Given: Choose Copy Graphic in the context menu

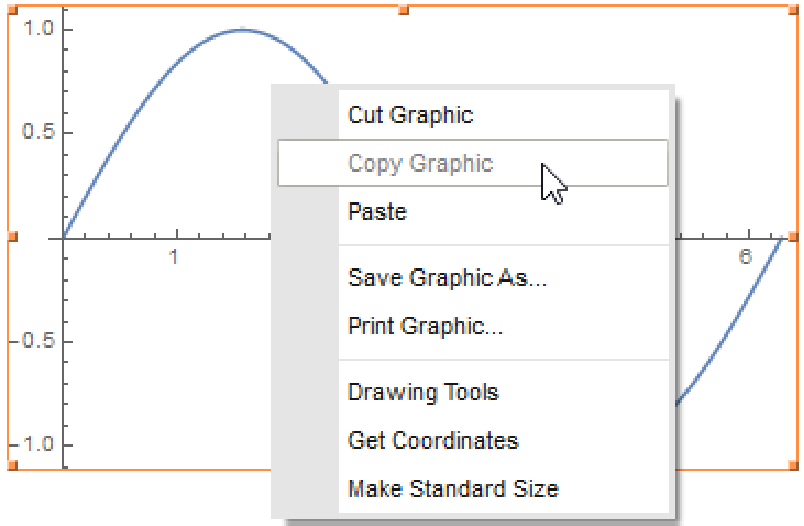Looking at the screenshot, I should point(420,163).
